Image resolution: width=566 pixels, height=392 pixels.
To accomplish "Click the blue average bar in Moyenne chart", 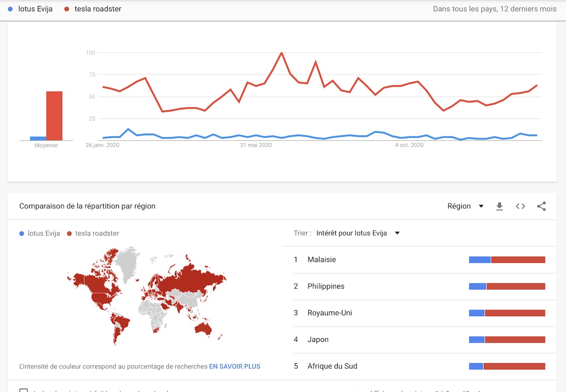I will click(x=38, y=139).
